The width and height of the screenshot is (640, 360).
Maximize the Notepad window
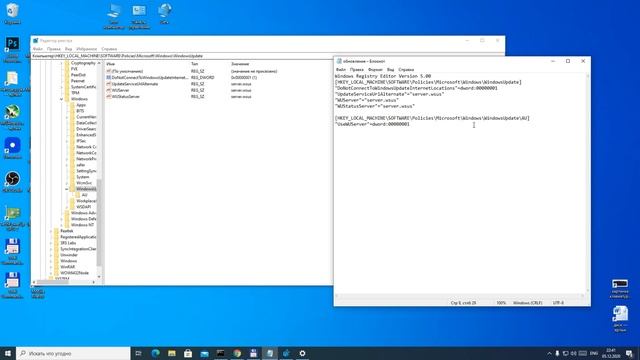click(568, 61)
